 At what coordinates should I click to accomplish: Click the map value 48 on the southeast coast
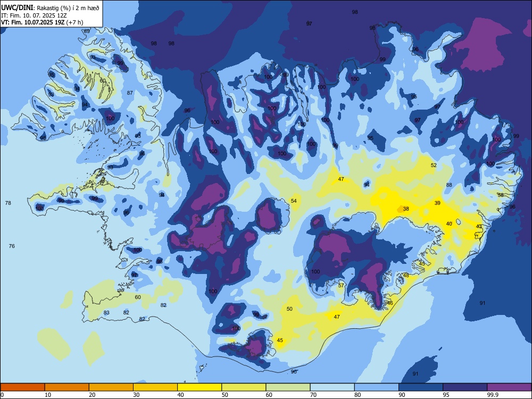pyautogui.click(x=406, y=276)
